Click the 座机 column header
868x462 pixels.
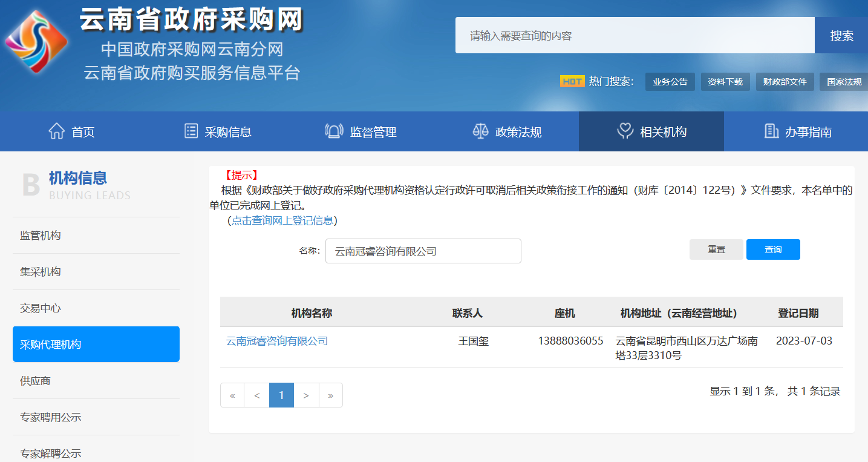coord(565,313)
